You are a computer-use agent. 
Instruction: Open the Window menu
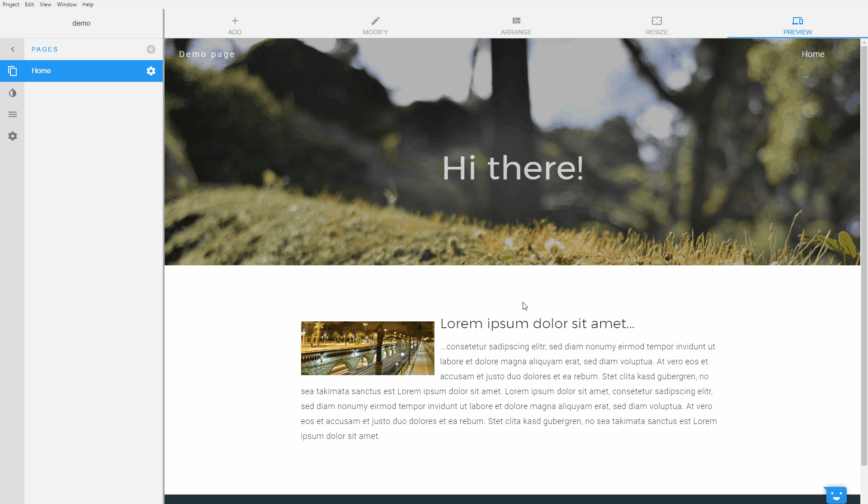coord(66,5)
